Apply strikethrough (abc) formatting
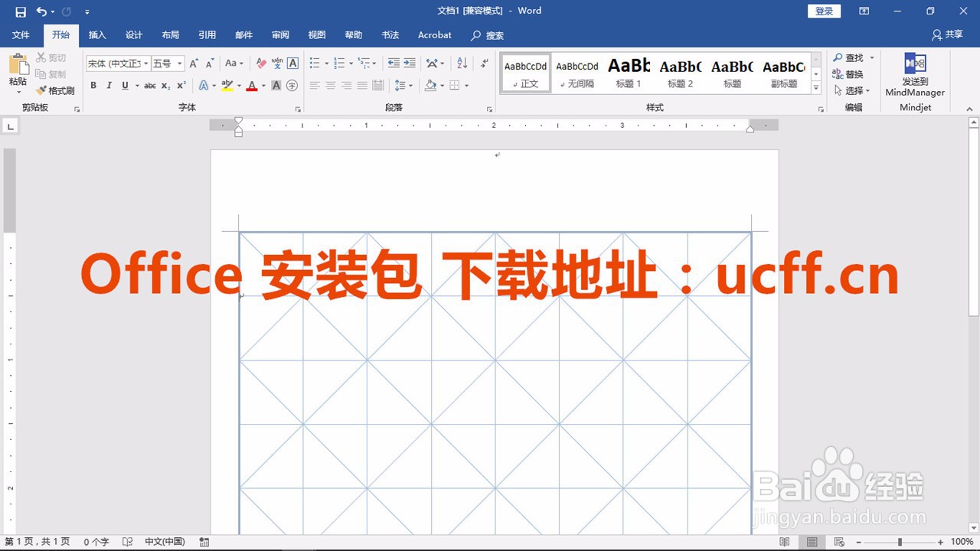Viewport: 980px width, 551px height. (150, 86)
